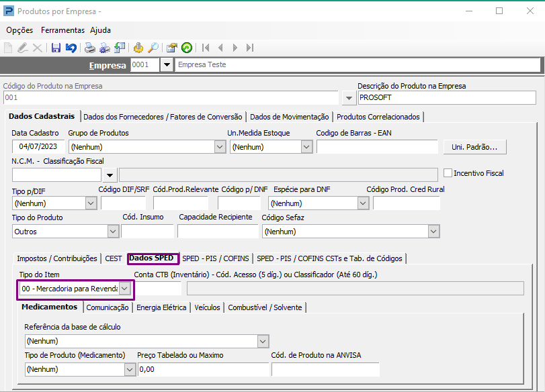
Task: Click the delete X toolbar icon
Action: (37, 48)
